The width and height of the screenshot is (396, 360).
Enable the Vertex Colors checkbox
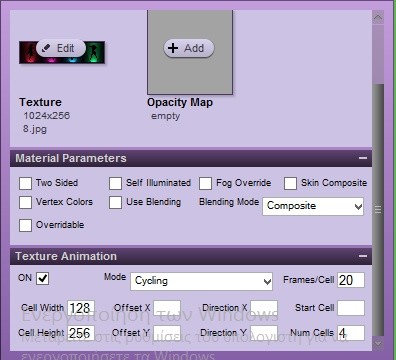(25, 202)
